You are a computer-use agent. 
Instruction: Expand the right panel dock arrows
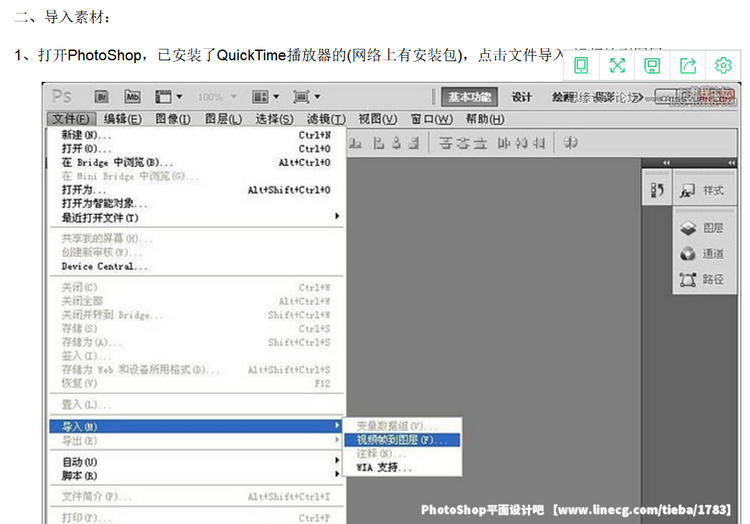(731, 163)
